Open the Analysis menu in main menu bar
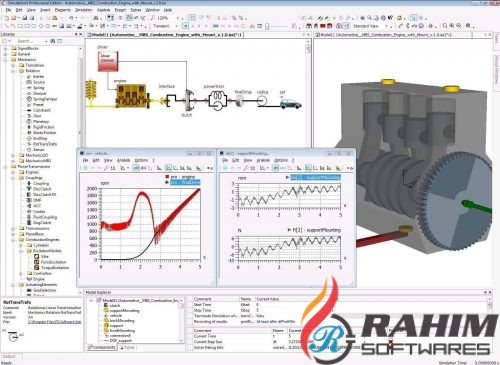This screenshot has height=365, width=500. point(103,10)
